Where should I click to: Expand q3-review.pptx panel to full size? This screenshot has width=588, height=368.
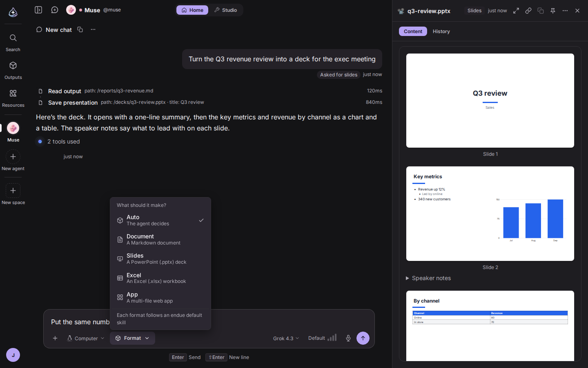[x=516, y=11]
